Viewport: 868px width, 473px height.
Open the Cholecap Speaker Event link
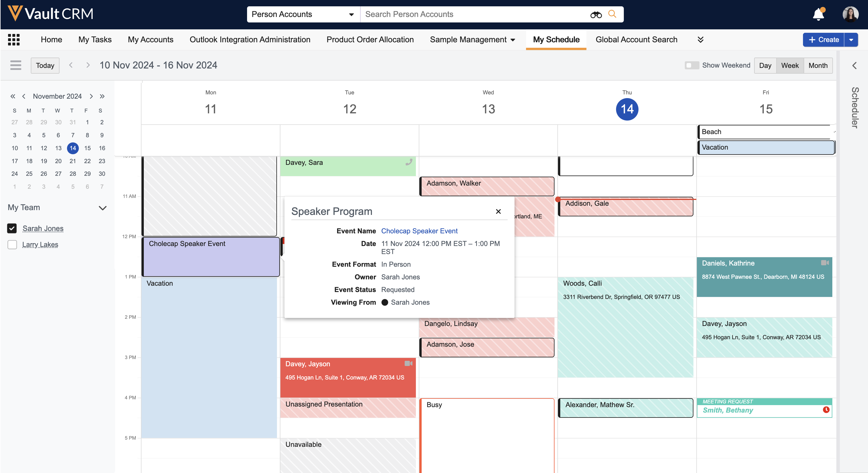[419, 231]
